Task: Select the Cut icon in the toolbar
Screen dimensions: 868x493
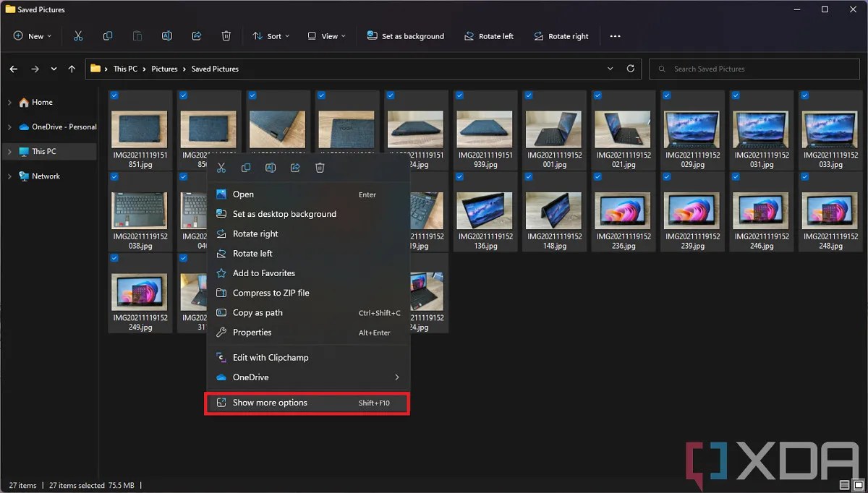Action: coord(78,35)
